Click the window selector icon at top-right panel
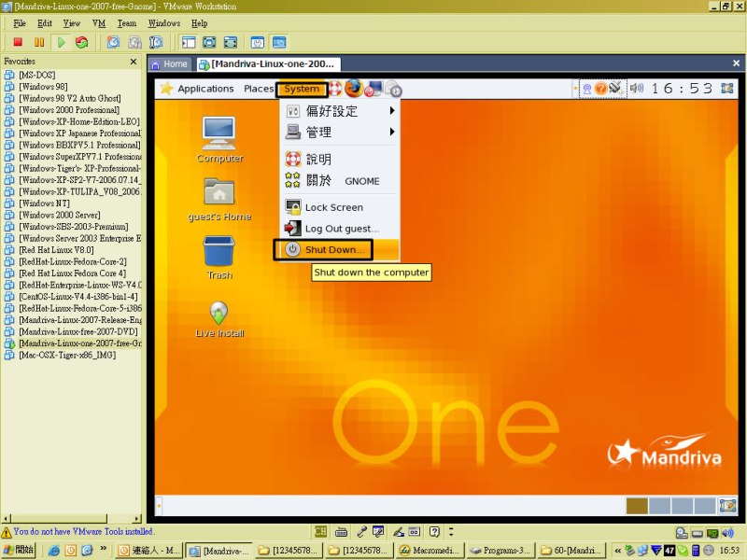The image size is (747, 560). (x=727, y=89)
